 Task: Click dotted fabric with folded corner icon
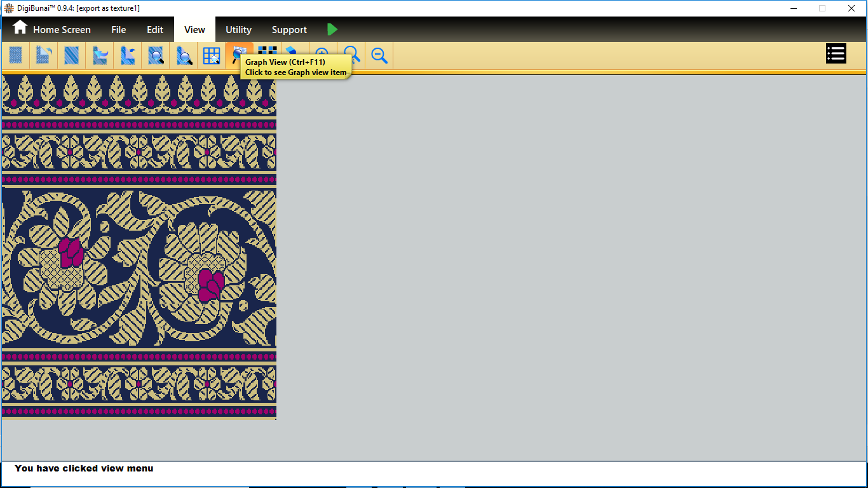[43, 56]
